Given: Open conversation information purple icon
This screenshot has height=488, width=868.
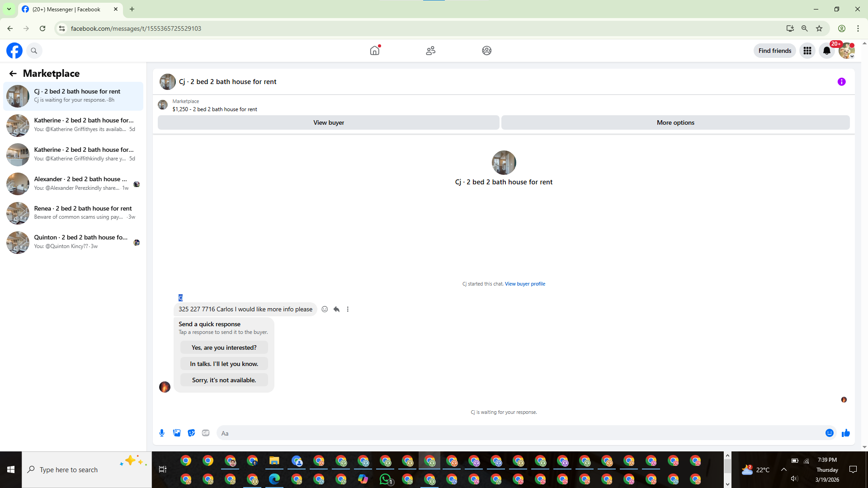Looking at the screenshot, I should [841, 82].
